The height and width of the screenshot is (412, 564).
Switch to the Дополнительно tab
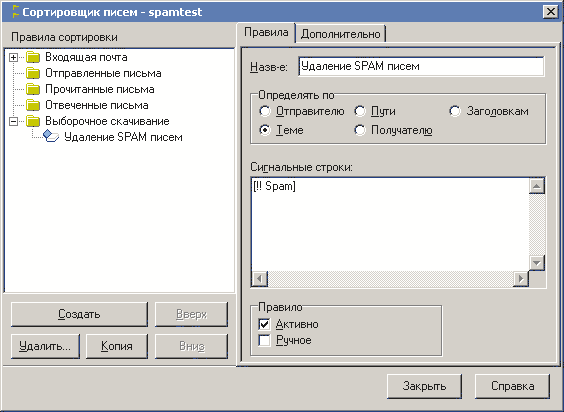(x=341, y=34)
